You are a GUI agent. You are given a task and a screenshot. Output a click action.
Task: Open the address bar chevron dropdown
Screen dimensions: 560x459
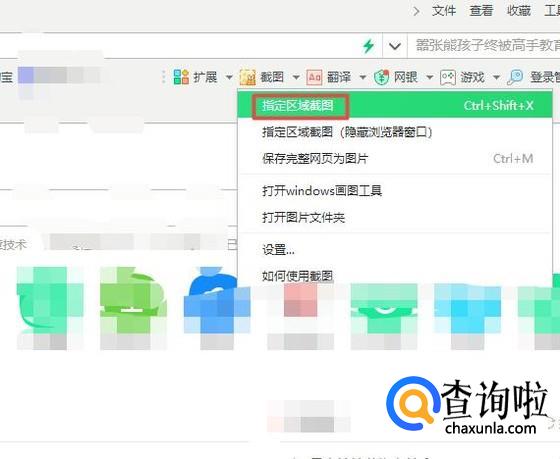tap(395, 46)
